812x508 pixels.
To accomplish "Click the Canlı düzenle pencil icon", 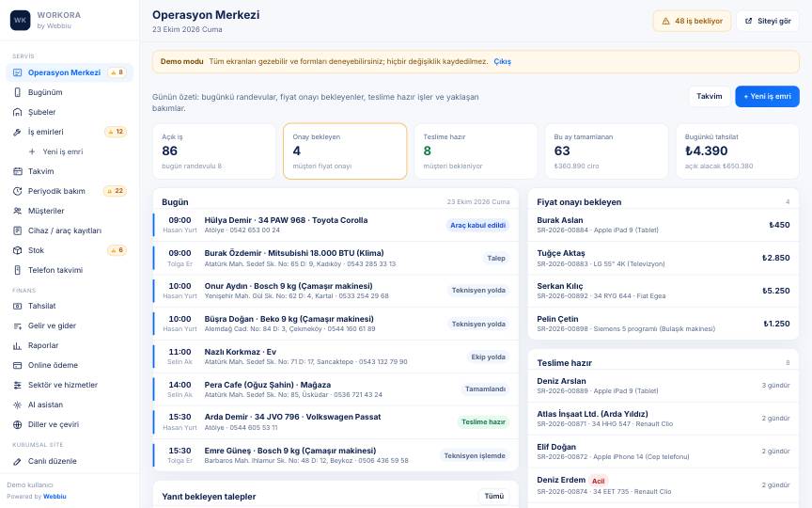I will [17, 461].
